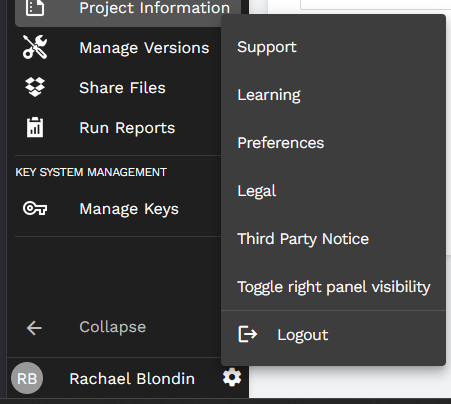
Task: Click the Collapse left arrow icon
Action: (x=34, y=328)
